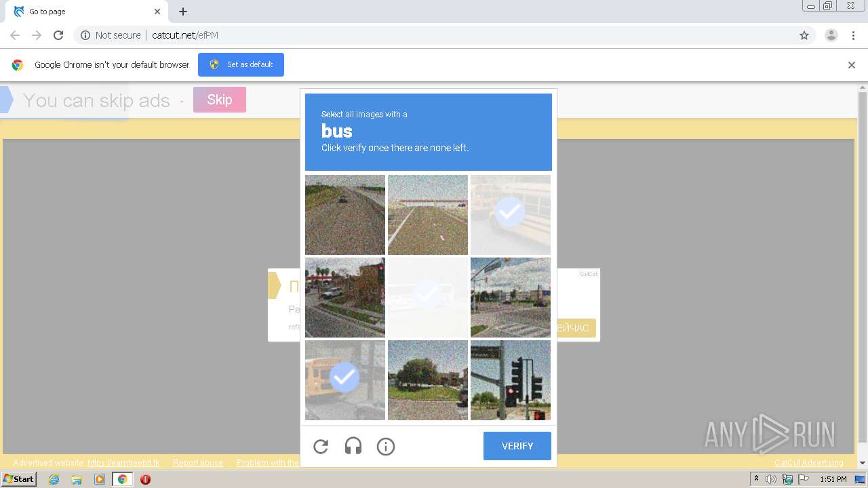868x488 pixels.
Task: Open captcha help info icon
Action: tap(386, 447)
